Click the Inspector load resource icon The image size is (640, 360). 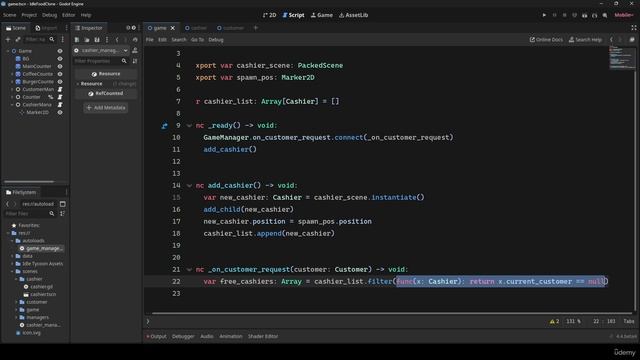[x=87, y=40]
